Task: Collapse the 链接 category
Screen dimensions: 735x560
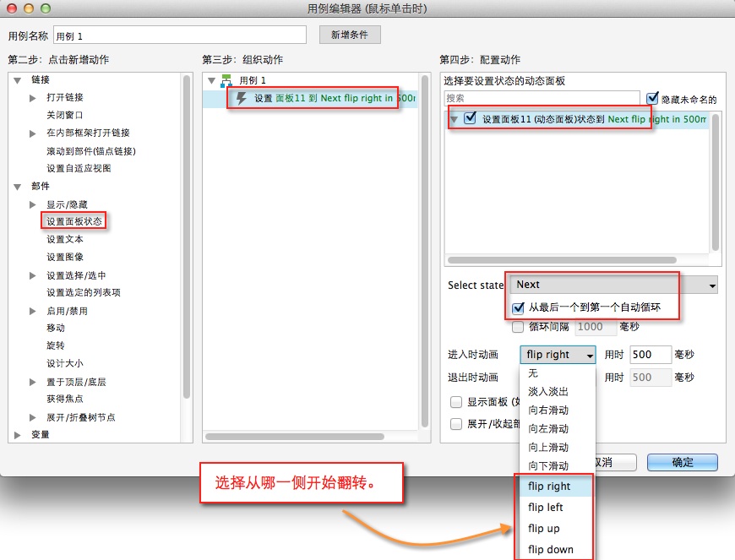Action: 18,79
